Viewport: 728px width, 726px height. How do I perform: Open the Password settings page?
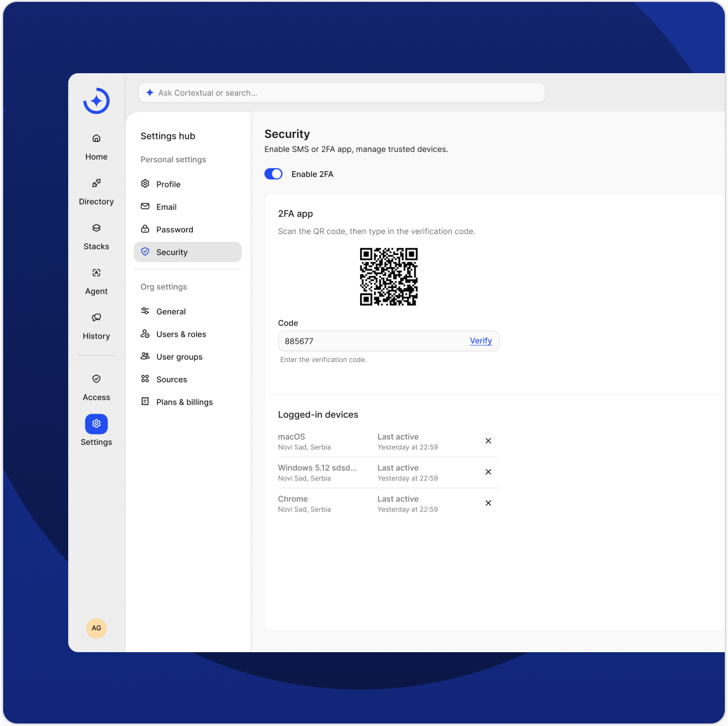[x=174, y=230]
